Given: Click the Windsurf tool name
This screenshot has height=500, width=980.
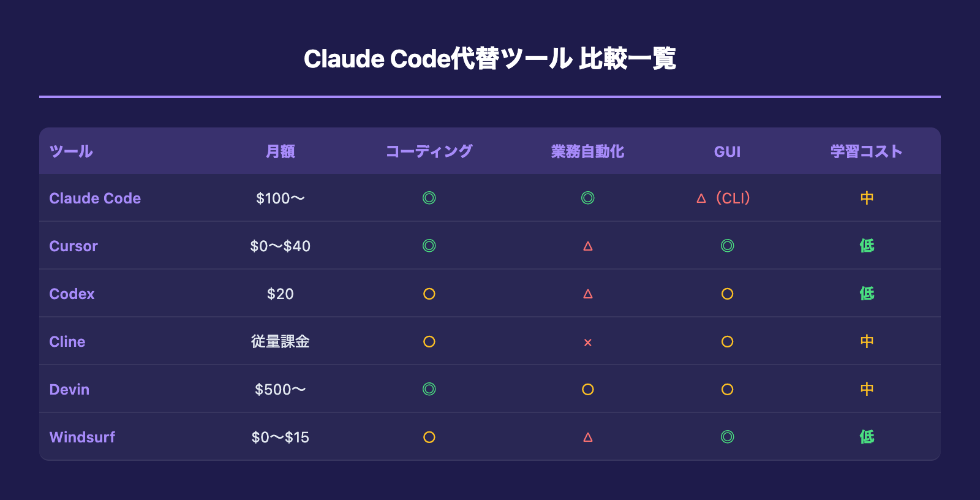Looking at the screenshot, I should [x=82, y=438].
